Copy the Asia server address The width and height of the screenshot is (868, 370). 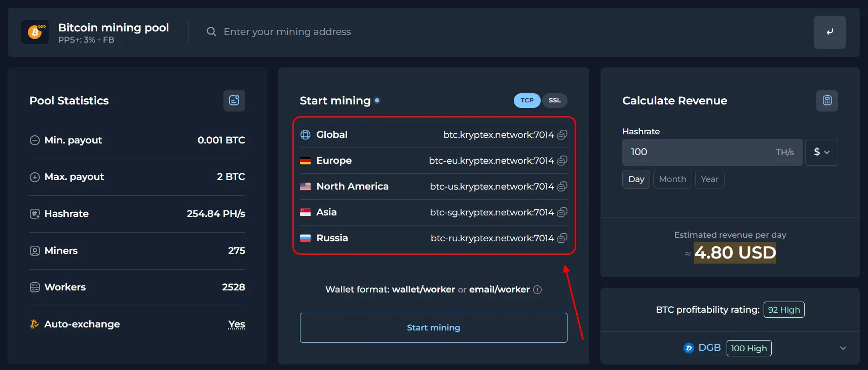[x=562, y=212]
